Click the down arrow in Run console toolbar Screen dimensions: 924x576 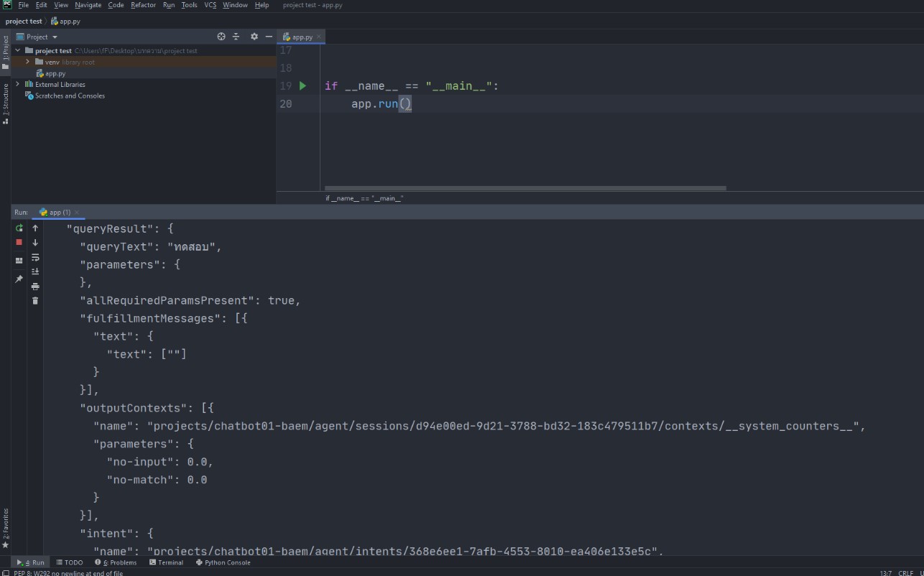pos(35,242)
